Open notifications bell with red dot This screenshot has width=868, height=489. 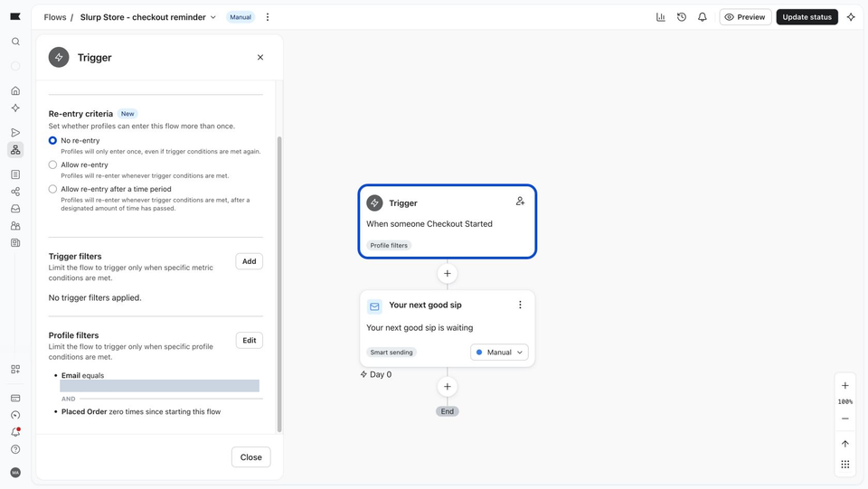(x=15, y=432)
